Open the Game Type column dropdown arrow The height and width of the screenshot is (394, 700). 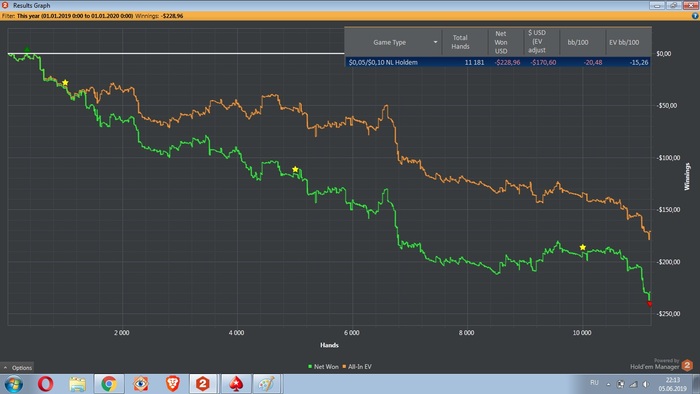pyautogui.click(x=435, y=42)
